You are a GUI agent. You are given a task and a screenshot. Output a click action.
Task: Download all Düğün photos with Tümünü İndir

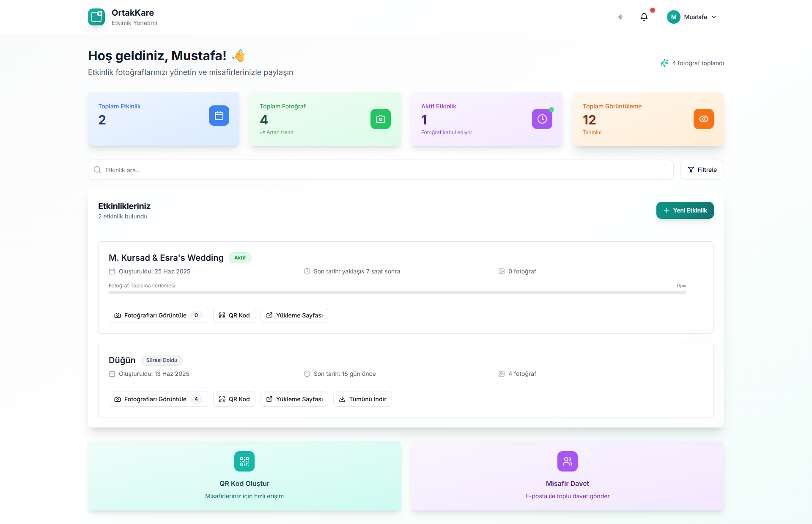(362, 399)
